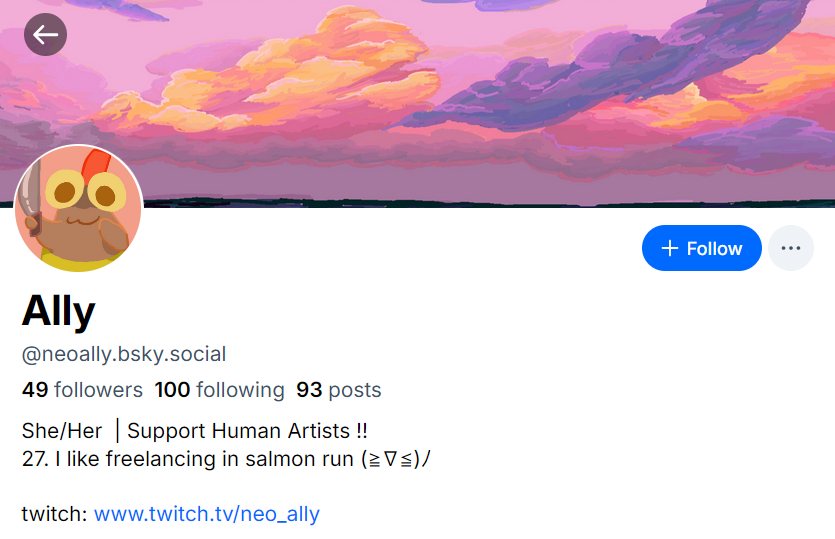Show the 100 following list
835x539 pixels.
click(219, 390)
